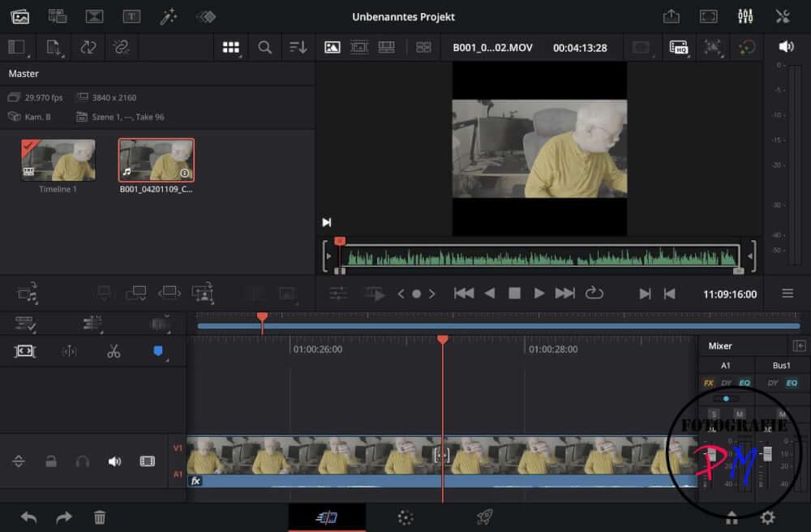This screenshot has width=811, height=532.
Task: Mute audio with speaker icon above meters
Action: tap(786, 47)
